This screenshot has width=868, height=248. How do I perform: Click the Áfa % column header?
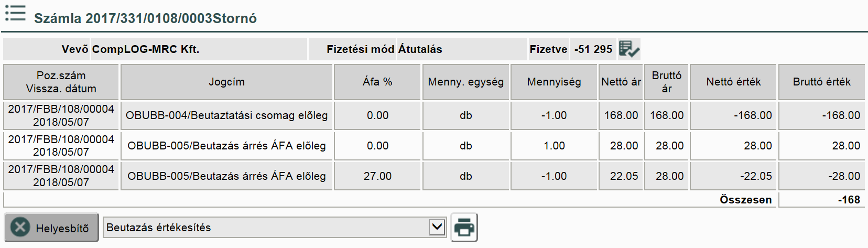pyautogui.click(x=377, y=82)
